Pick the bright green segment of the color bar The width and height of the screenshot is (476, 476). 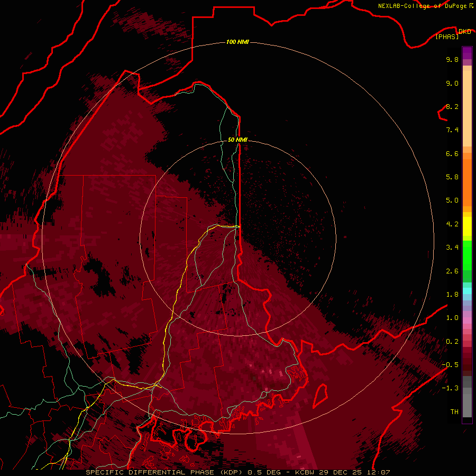pyautogui.click(x=467, y=255)
